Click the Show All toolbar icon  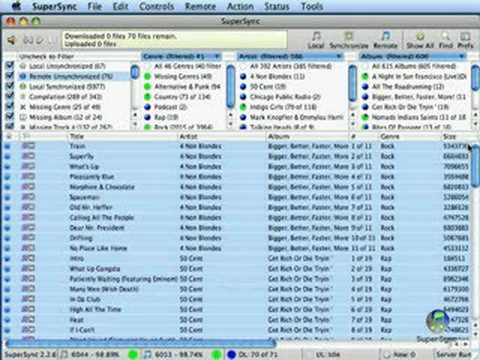click(420, 36)
